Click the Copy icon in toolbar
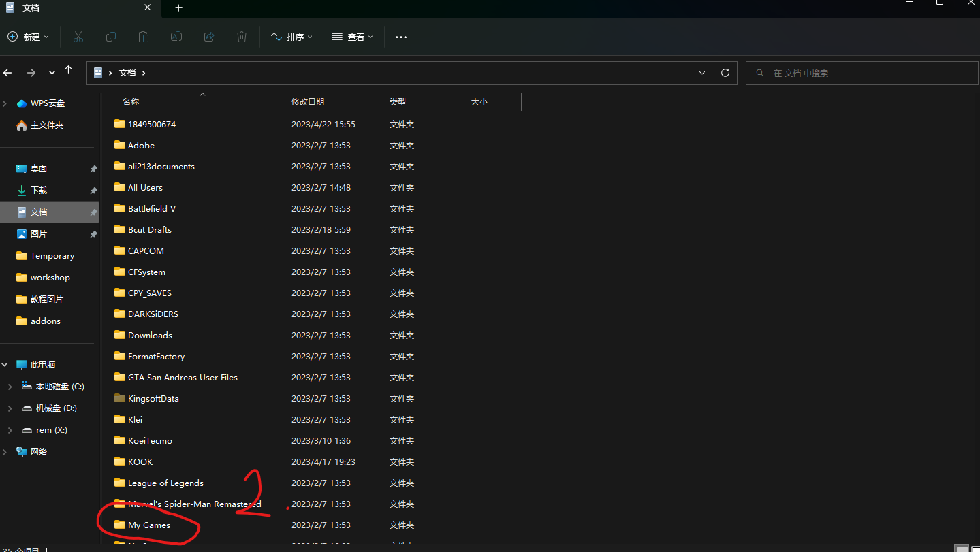The height and width of the screenshot is (552, 980). (x=111, y=37)
